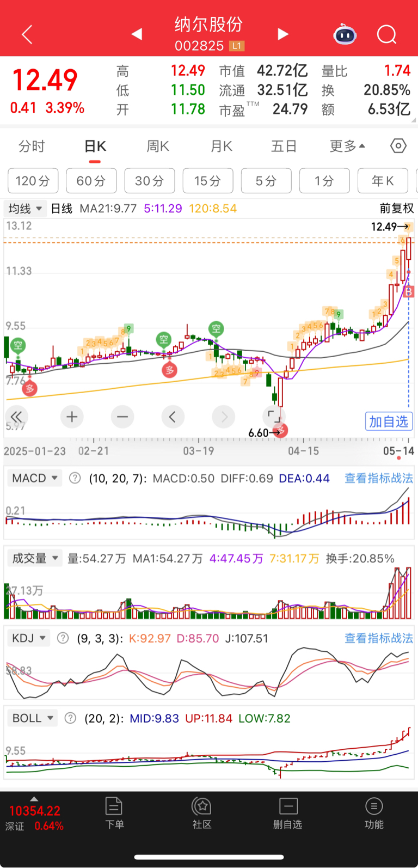
Task: Jump to earliest data with double-left arrow
Action: pos(16,417)
